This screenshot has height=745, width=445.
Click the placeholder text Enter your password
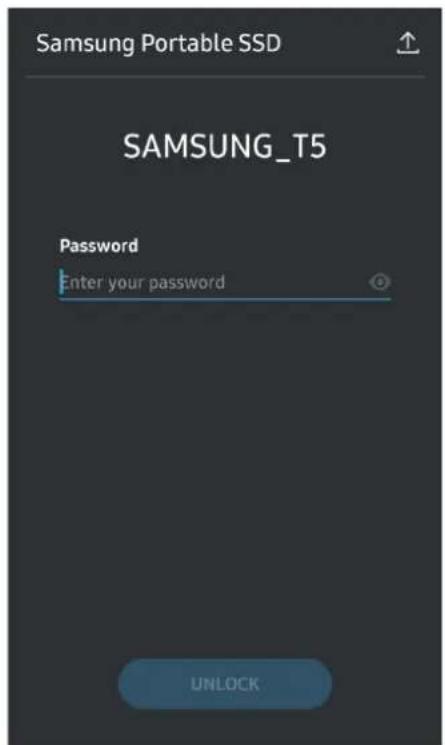[144, 283]
